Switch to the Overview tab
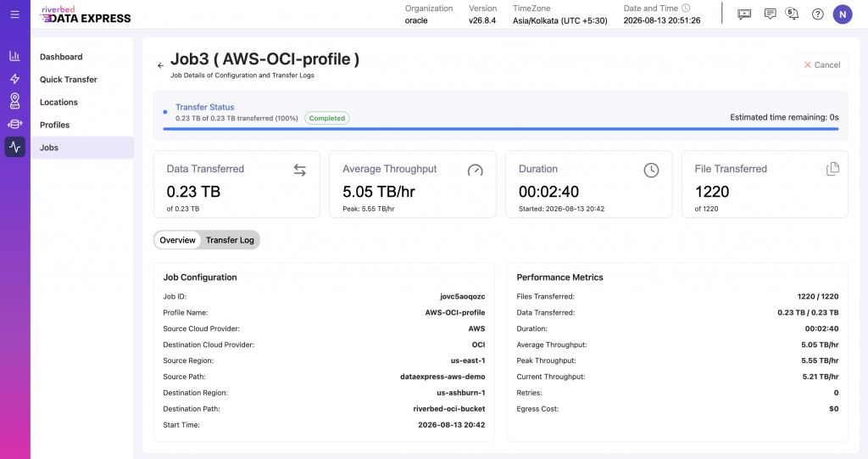 (178, 240)
